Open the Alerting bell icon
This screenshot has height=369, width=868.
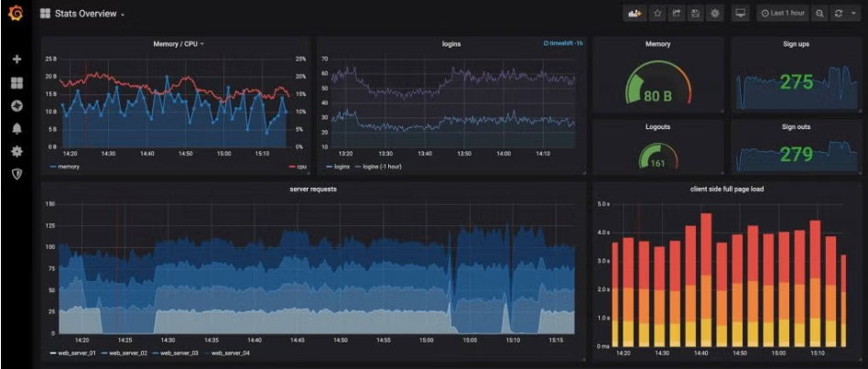tap(16, 128)
